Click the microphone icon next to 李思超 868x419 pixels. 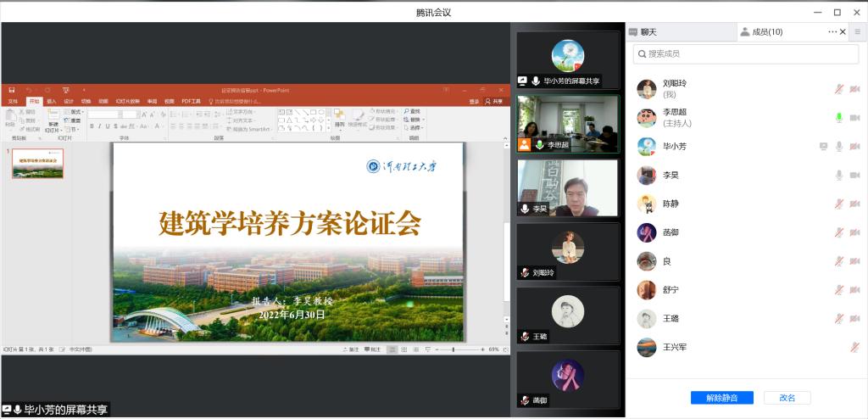tap(838, 117)
